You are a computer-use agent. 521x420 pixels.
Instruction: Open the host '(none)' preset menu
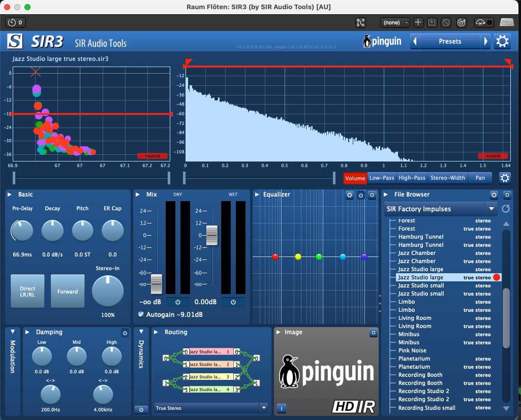pyautogui.click(x=395, y=22)
